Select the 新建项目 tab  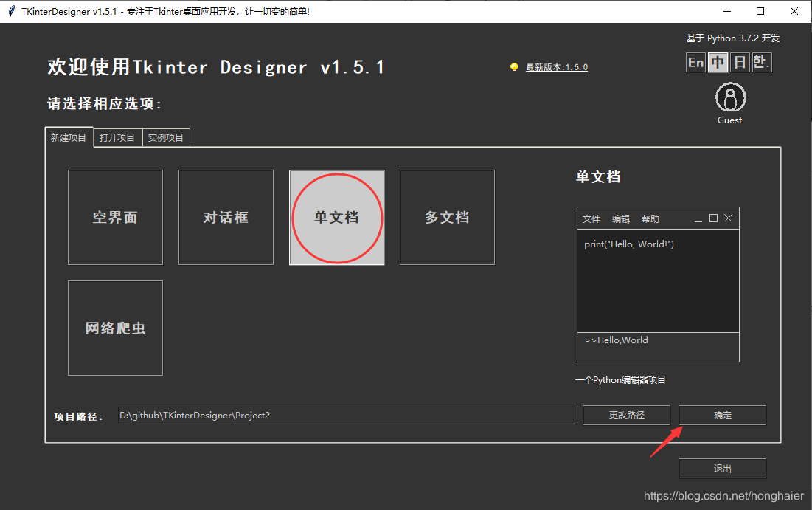[x=69, y=137]
